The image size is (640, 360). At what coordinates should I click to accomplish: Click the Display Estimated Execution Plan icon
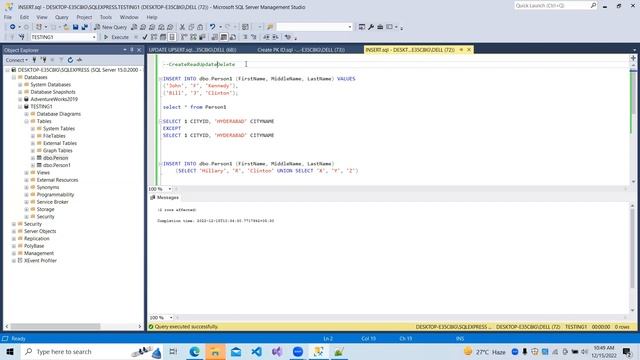point(154,37)
